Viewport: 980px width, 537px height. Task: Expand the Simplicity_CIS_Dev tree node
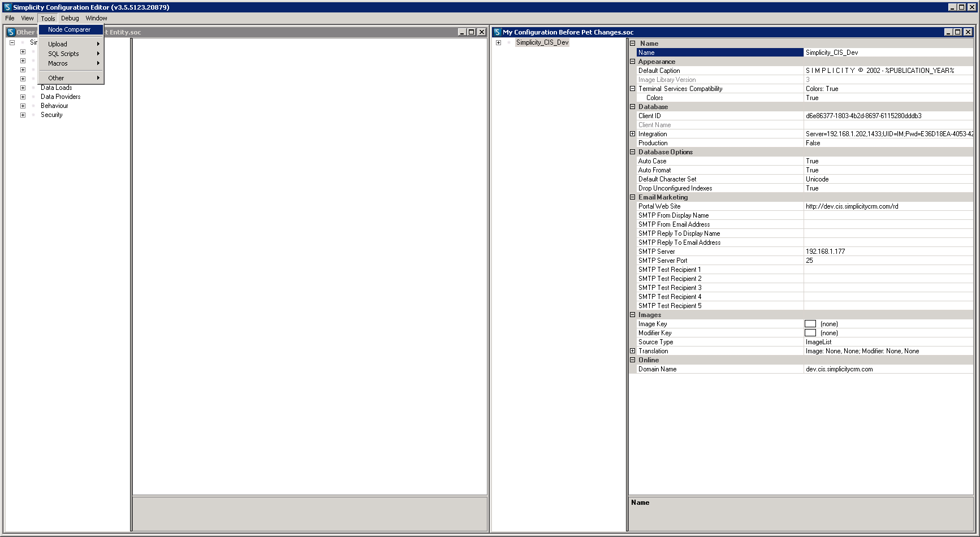click(498, 42)
